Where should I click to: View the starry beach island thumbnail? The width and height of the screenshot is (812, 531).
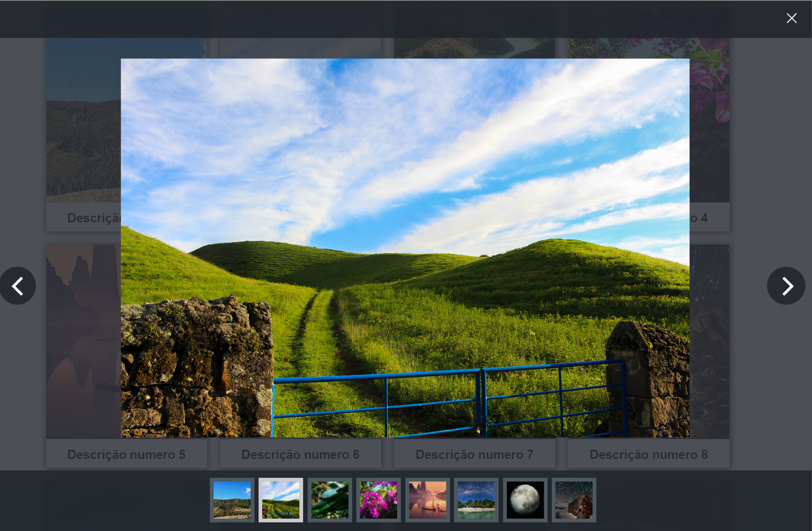point(476,500)
